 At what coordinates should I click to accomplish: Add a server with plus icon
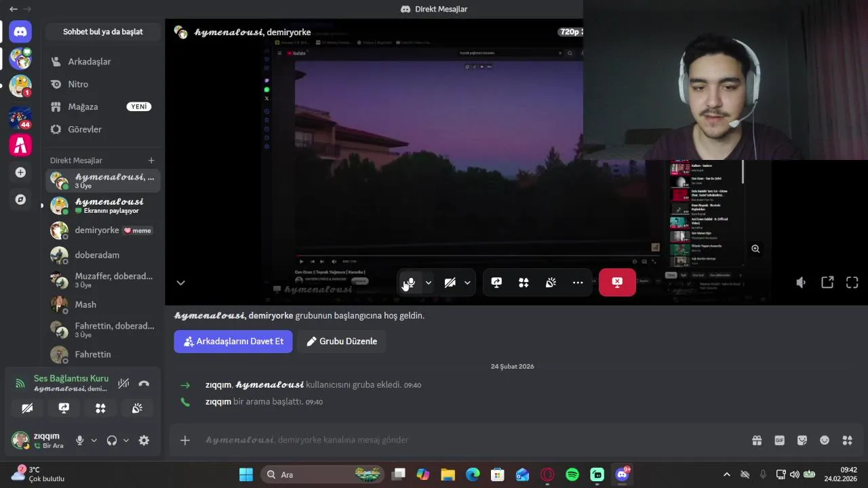coord(20,172)
